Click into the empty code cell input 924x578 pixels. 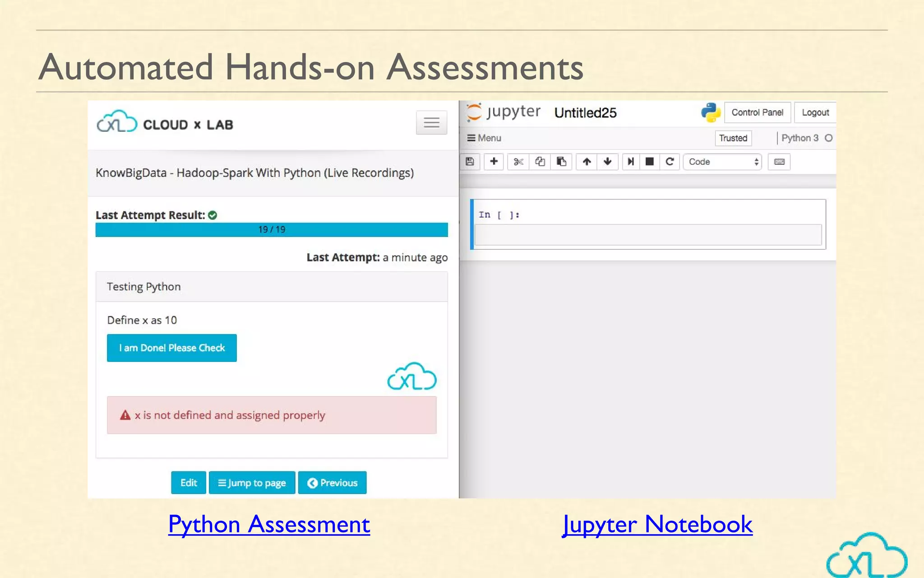[648, 235]
